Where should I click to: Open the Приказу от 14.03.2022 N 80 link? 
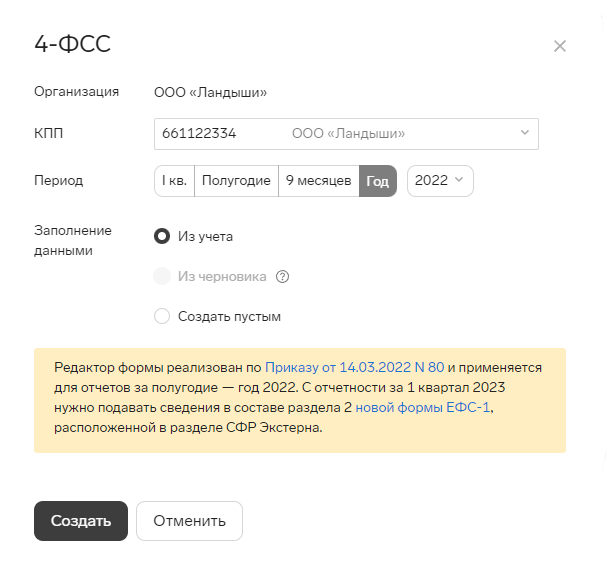click(354, 367)
